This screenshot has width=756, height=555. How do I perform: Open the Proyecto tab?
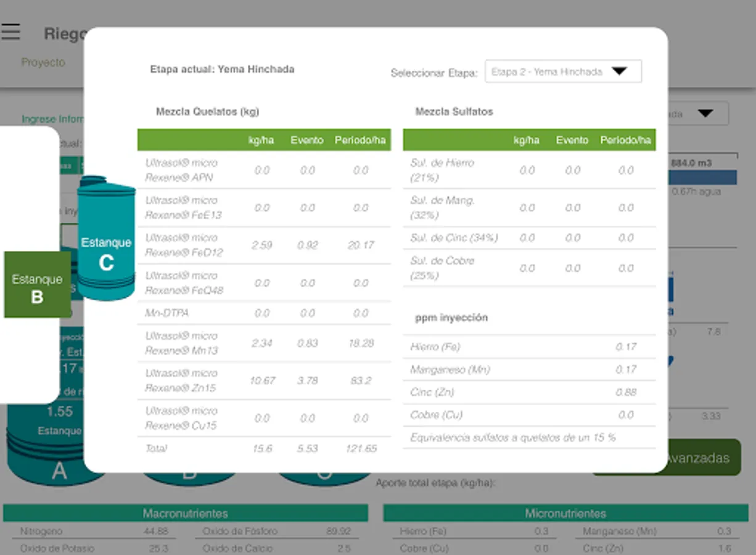43,62
